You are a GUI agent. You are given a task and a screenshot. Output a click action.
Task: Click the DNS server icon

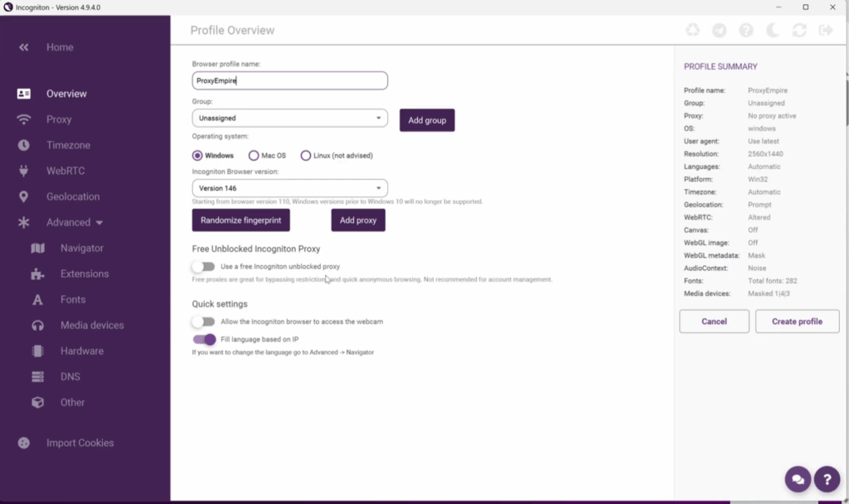37,377
